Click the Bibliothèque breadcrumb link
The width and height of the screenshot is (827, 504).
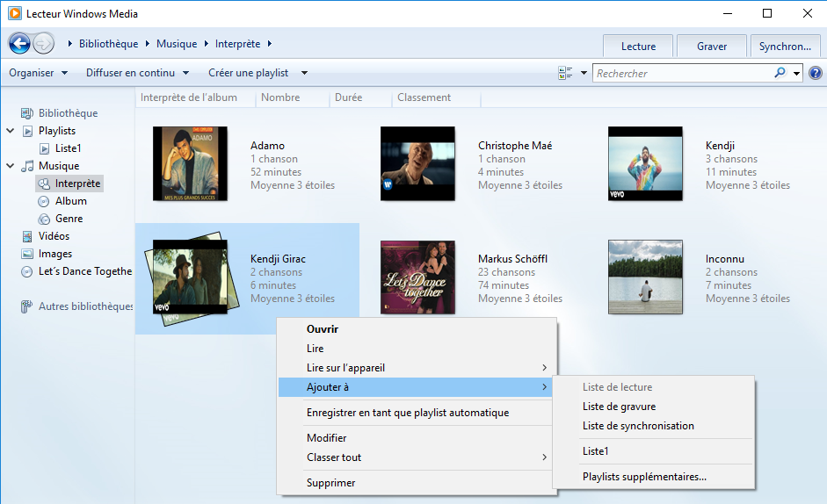pos(109,44)
